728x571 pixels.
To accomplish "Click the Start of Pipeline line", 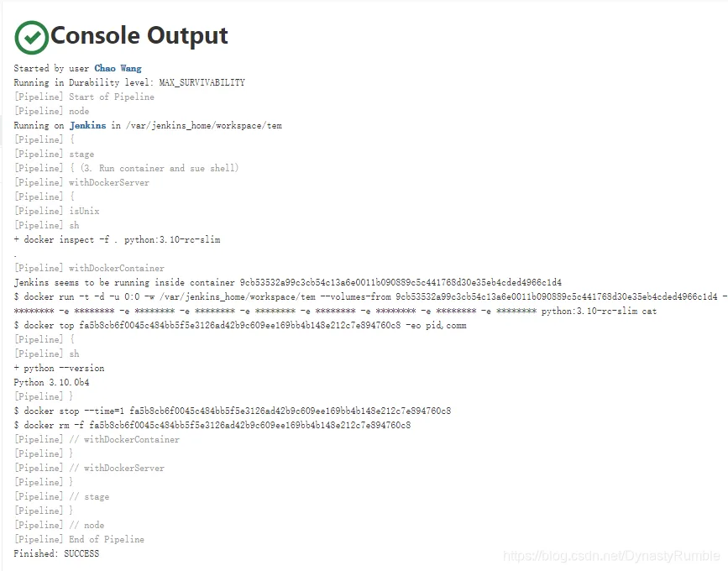I will (84, 97).
